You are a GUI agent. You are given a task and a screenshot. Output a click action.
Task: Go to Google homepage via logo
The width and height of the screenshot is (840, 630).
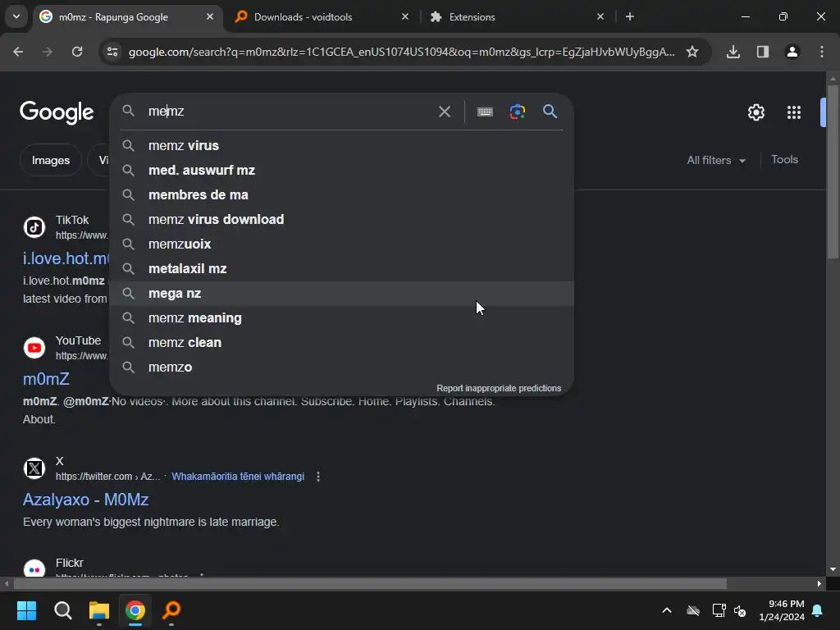click(57, 112)
